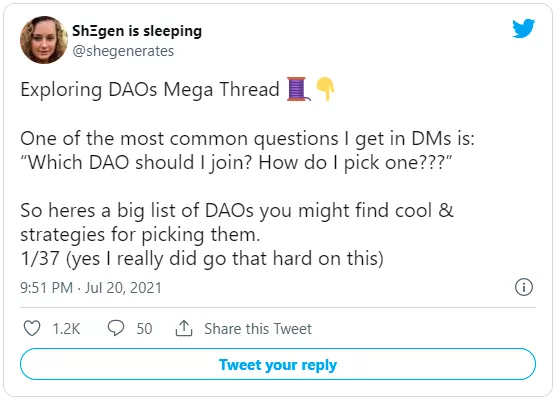Open the 9:51 PM Jul 20, 2021 timestamp
The width and height of the screenshot is (555, 400).
click(91, 287)
